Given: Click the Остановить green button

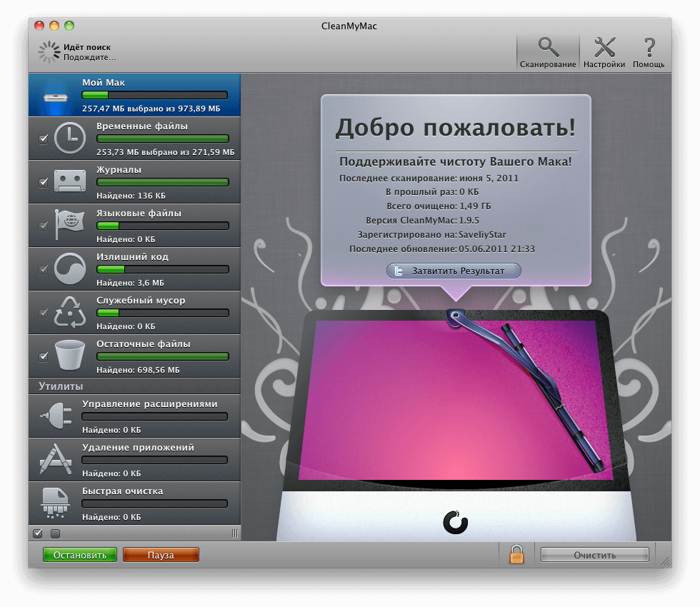Looking at the screenshot, I should (80, 555).
